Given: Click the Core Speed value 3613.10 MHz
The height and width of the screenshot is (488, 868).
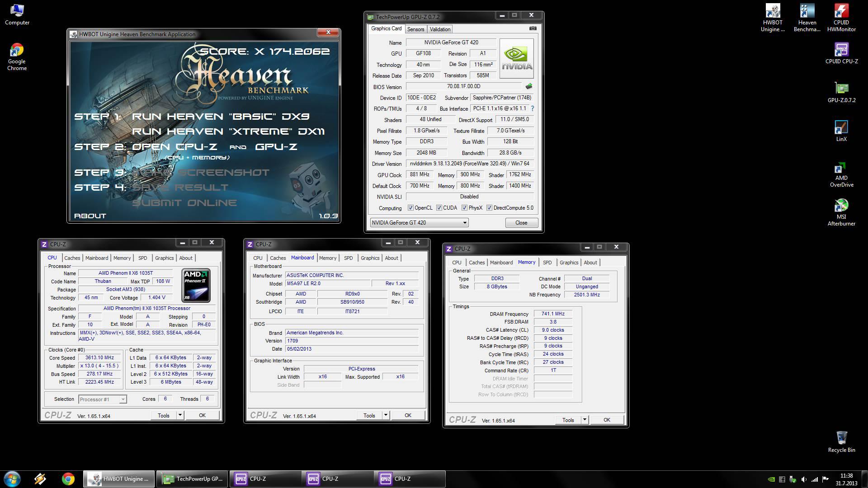Looking at the screenshot, I should point(99,357).
